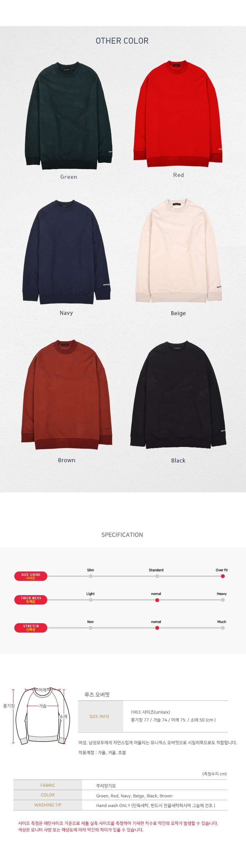Select the Over fit point on size slider
The height and width of the screenshot is (868, 246).
coord(223,576)
